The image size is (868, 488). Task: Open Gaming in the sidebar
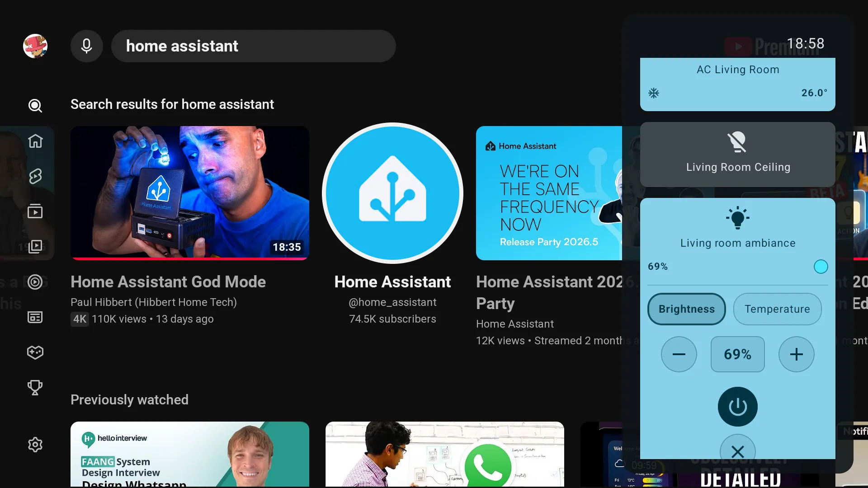35,352
